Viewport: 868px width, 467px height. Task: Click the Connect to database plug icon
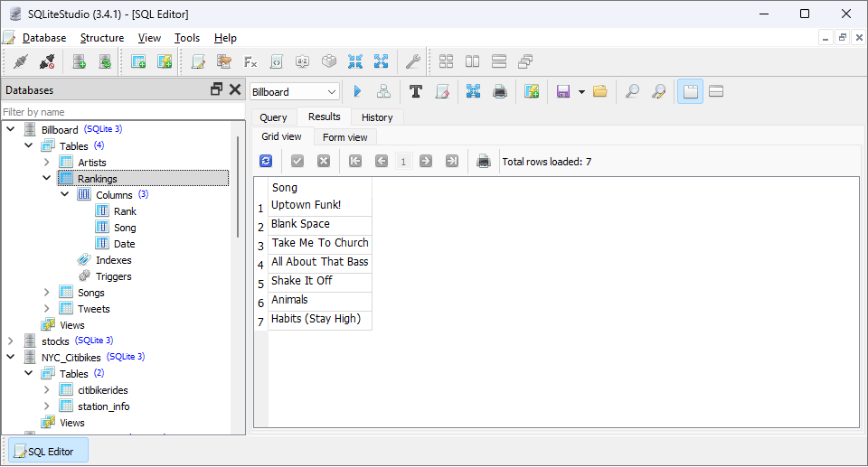pyautogui.click(x=21, y=61)
